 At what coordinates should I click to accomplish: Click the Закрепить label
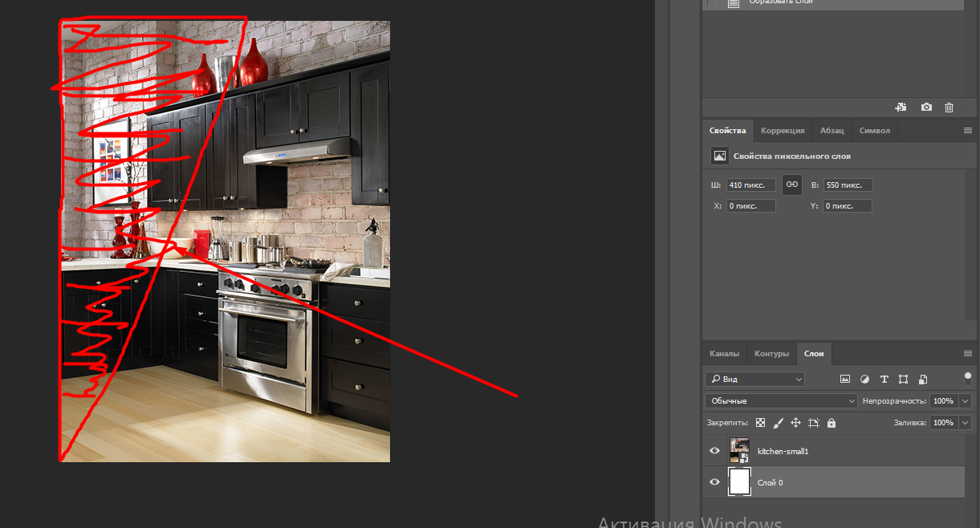pyautogui.click(x=727, y=422)
